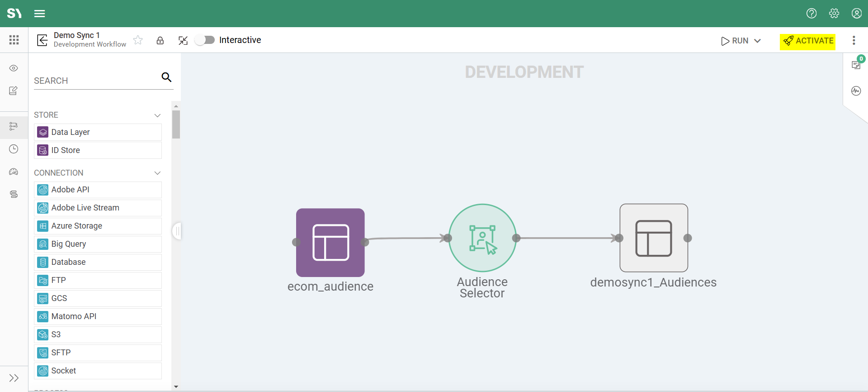The height and width of the screenshot is (392, 868).
Task: Select the ecom_audience node
Action: (x=330, y=243)
